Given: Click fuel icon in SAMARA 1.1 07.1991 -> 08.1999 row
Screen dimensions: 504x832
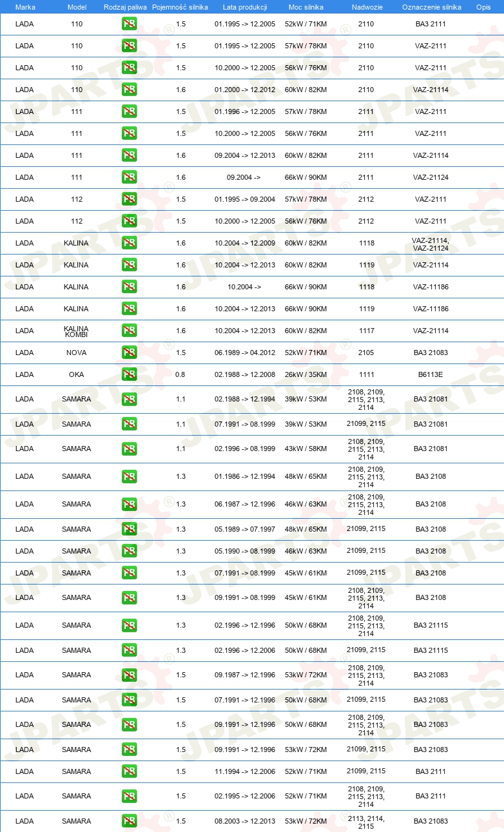Looking at the screenshot, I should [129, 425].
